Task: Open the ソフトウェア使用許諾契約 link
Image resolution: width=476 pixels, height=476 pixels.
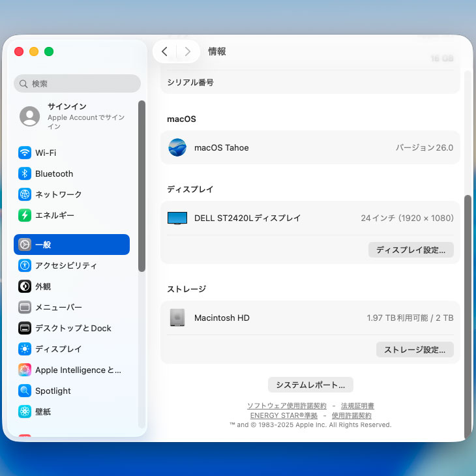Action: [286, 406]
